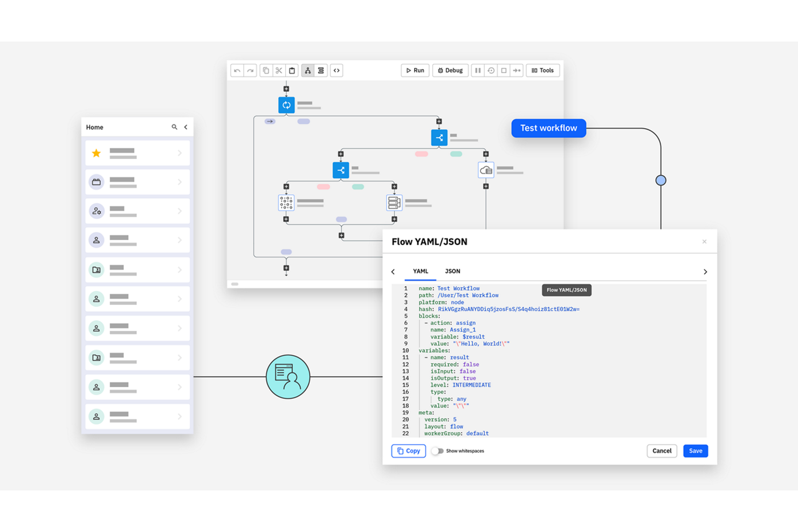Viewport: 798px width, 532px height.
Task: Collapse the Home sidebar with the chevron
Action: (185, 127)
